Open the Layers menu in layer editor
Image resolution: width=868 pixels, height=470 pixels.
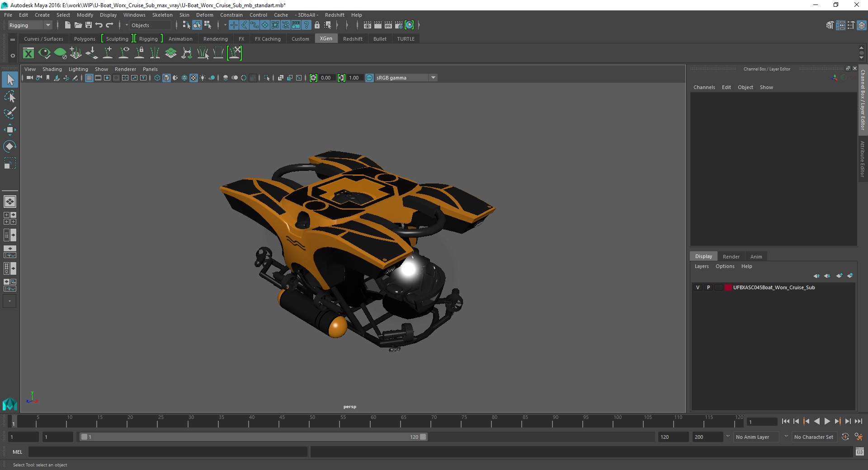pyautogui.click(x=702, y=266)
